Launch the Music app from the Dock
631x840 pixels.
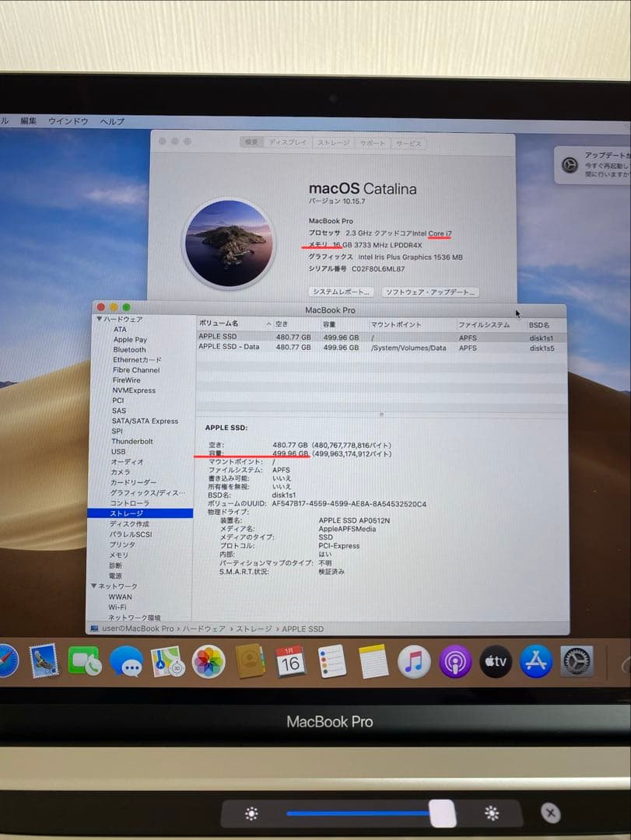[x=414, y=663]
